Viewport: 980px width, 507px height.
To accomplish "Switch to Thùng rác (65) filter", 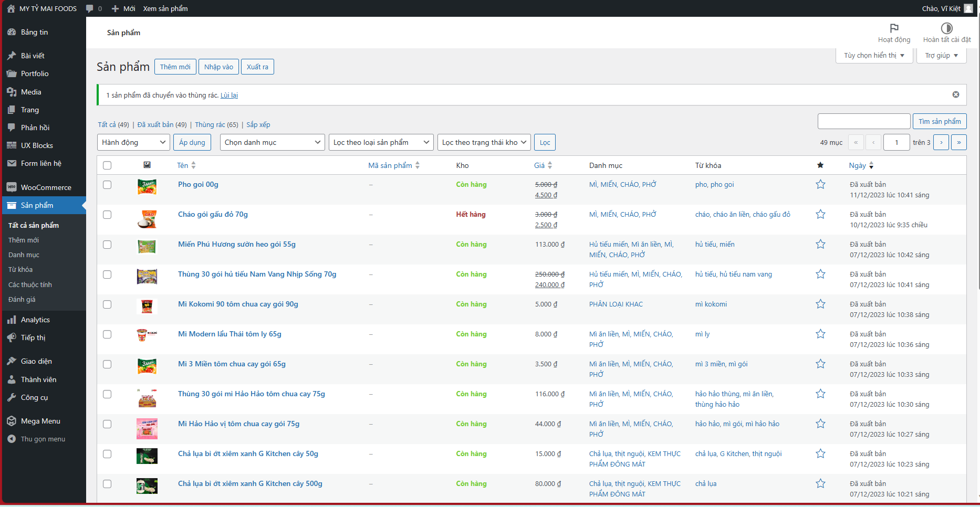I will coord(216,124).
